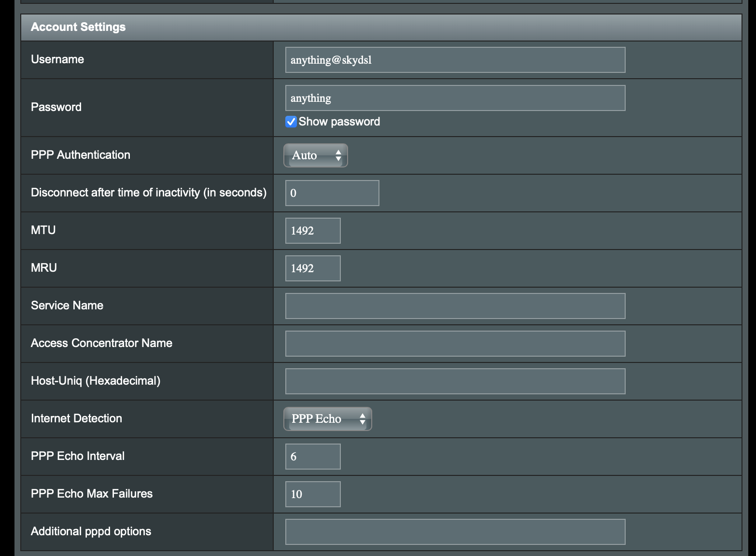756x556 pixels.
Task: Click the empty Service Name field
Action: tap(454, 306)
